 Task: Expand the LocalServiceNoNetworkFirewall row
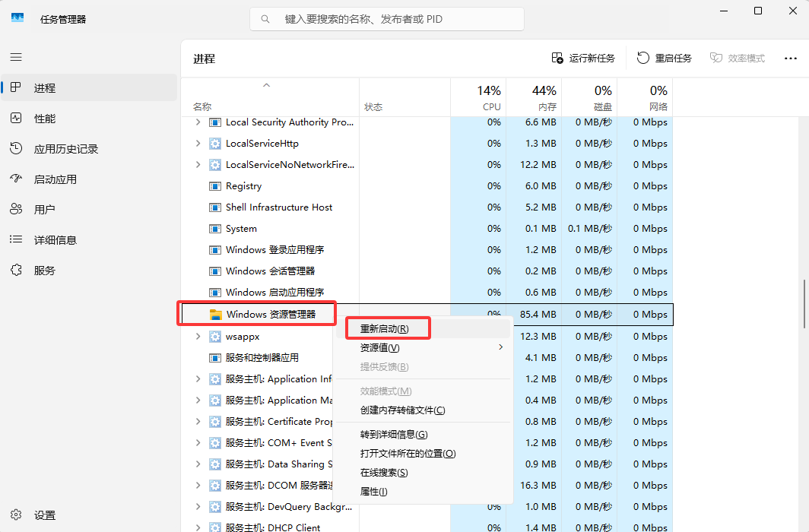198,164
